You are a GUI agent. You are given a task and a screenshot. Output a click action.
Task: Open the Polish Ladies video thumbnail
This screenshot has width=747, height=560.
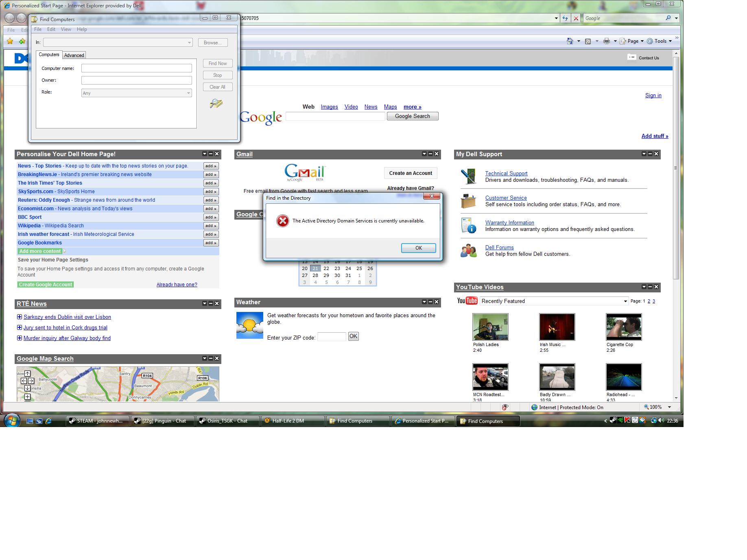(x=490, y=327)
